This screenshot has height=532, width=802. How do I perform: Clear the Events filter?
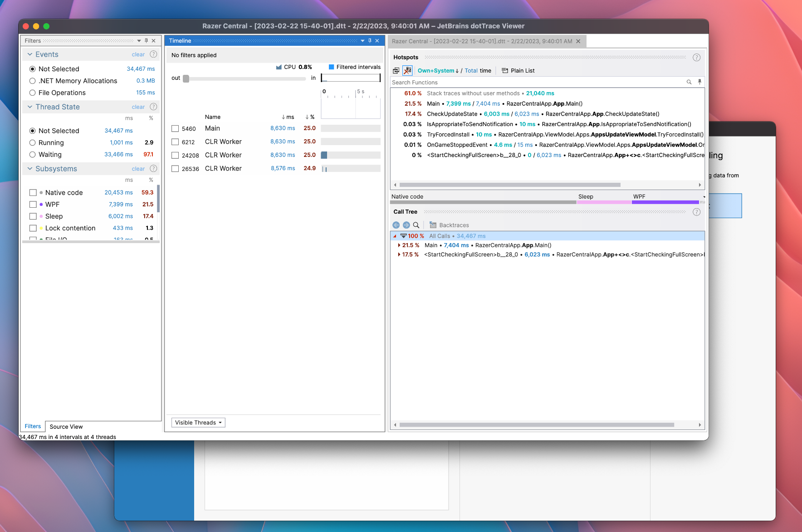(x=138, y=54)
